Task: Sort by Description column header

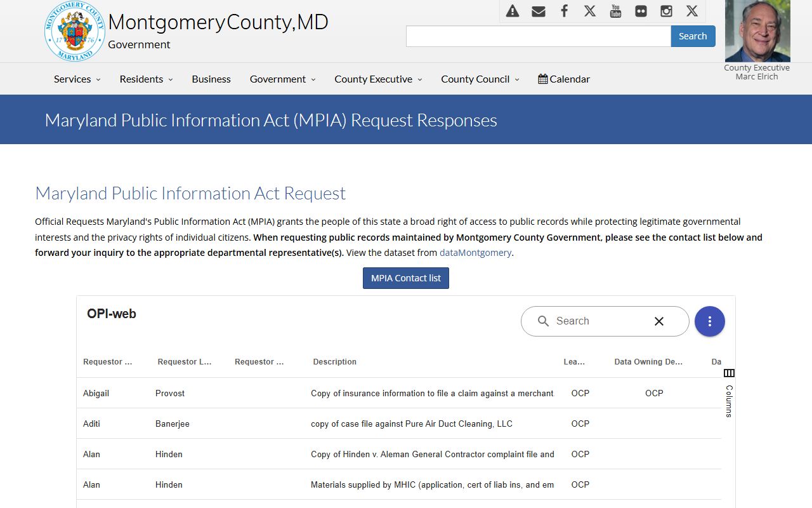Action: tap(335, 362)
